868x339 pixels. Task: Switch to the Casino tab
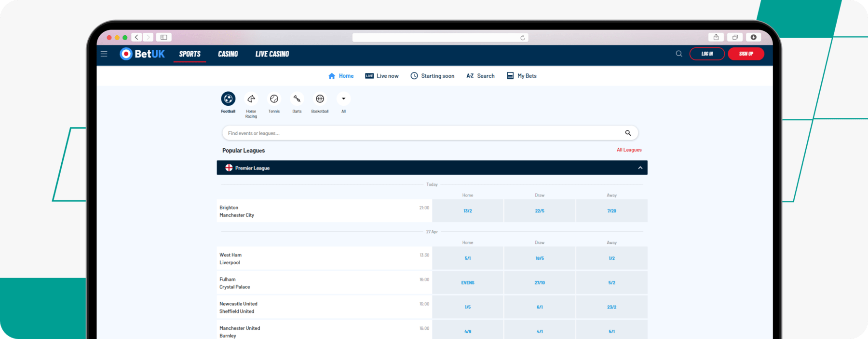(x=228, y=54)
